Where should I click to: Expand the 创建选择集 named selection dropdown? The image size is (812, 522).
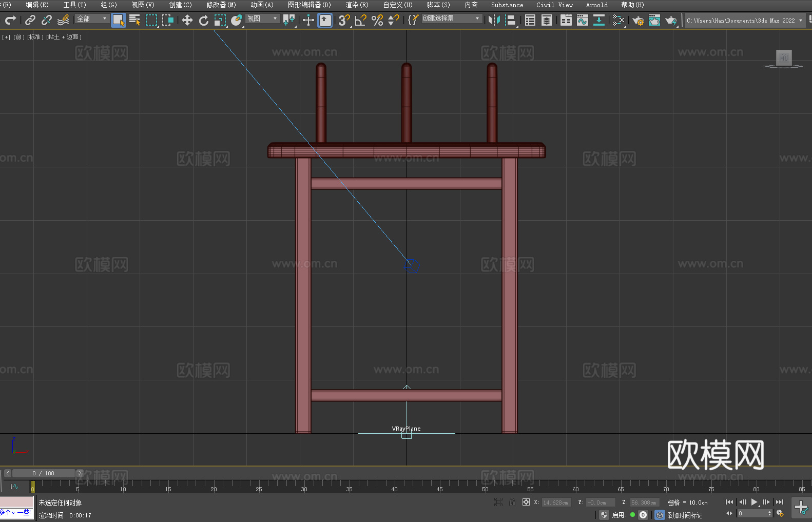coord(451,18)
